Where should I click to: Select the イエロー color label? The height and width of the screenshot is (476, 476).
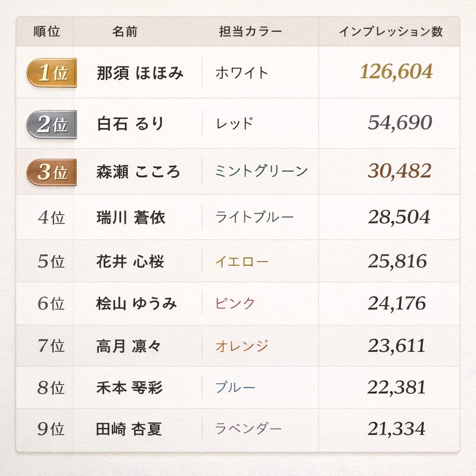pos(242,262)
